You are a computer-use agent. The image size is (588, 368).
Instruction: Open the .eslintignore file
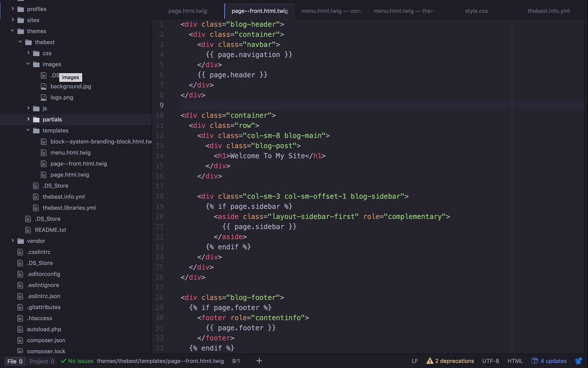tap(43, 285)
